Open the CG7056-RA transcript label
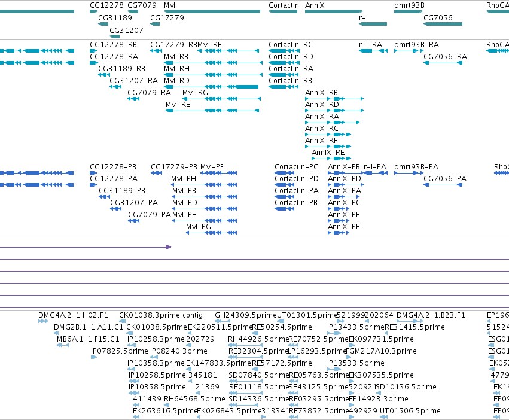Viewport: 509px width, 420px height. pos(446,56)
